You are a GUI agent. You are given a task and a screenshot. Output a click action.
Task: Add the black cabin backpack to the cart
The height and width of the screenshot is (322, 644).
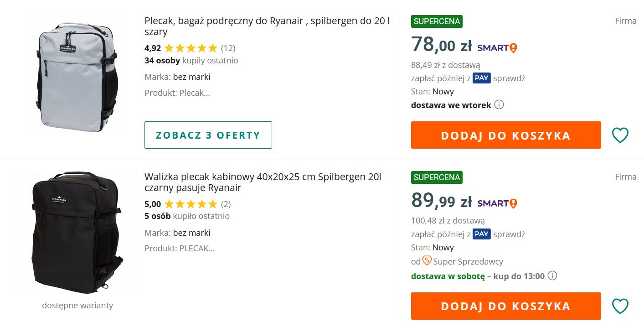coord(506,306)
